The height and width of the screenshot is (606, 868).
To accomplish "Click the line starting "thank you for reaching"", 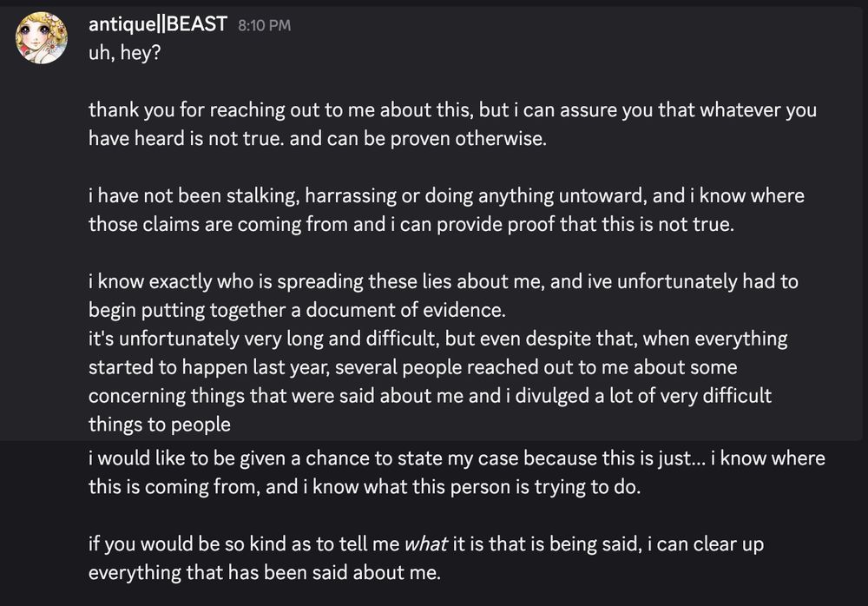I will (x=451, y=112).
